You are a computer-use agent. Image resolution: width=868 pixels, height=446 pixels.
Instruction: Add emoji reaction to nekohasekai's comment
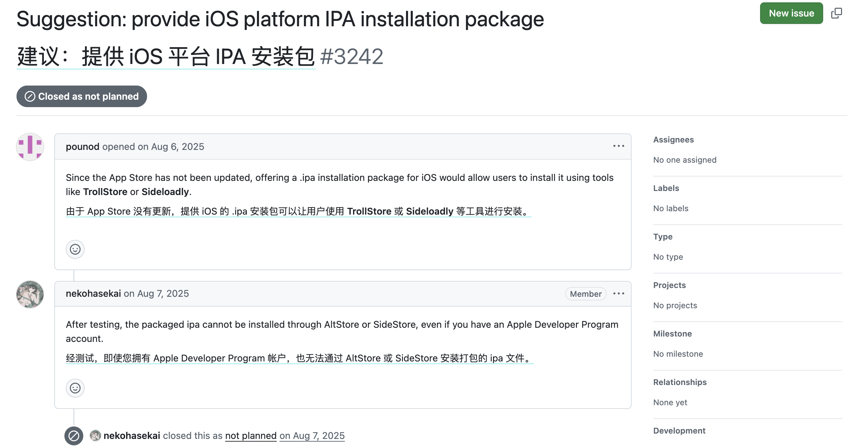point(75,388)
